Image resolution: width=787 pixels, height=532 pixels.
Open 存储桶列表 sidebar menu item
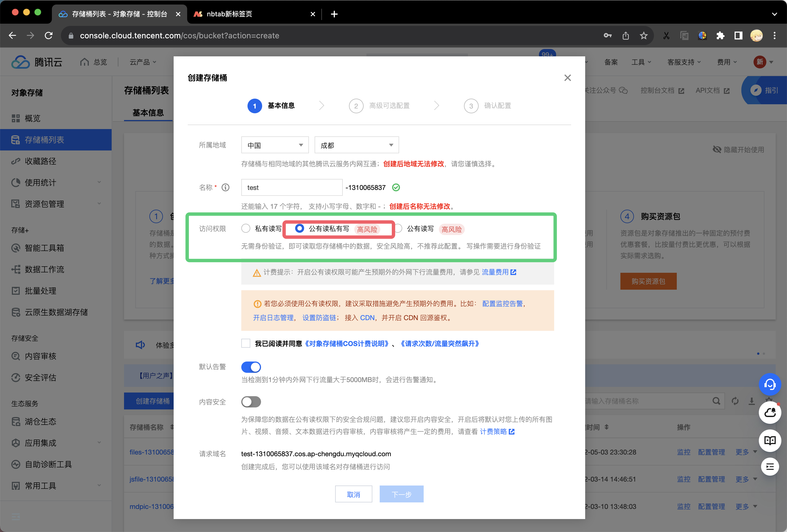pyautogui.click(x=56, y=140)
